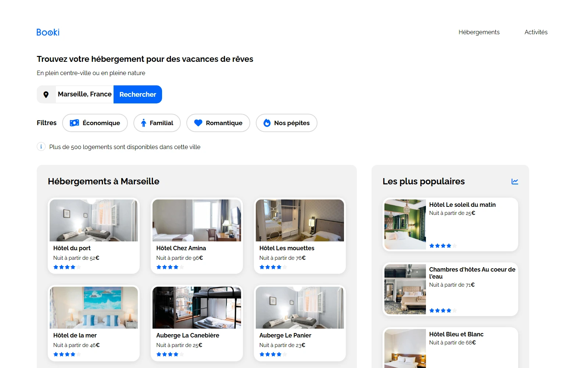Toggle the Économique filter

pyautogui.click(x=95, y=123)
